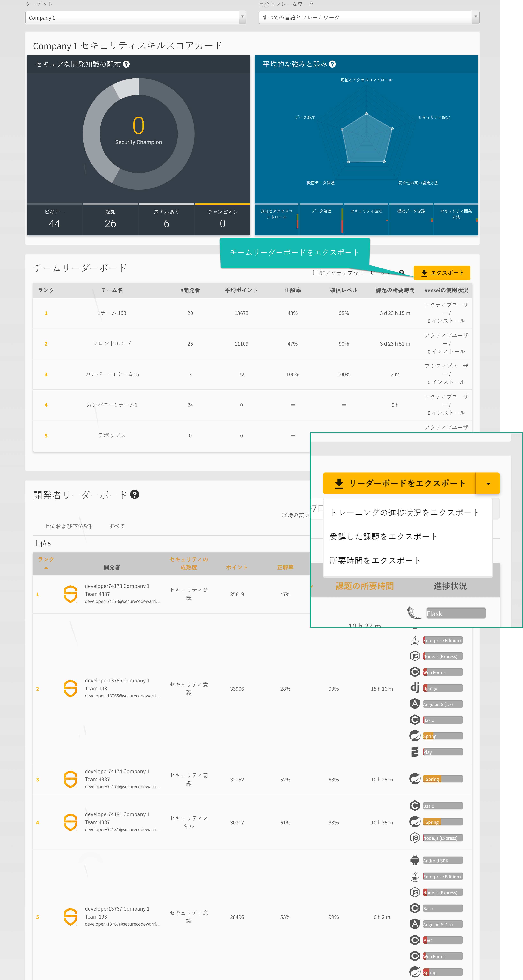Click developer74181 Basic C icon
The height and width of the screenshot is (980, 523).
coord(415,806)
